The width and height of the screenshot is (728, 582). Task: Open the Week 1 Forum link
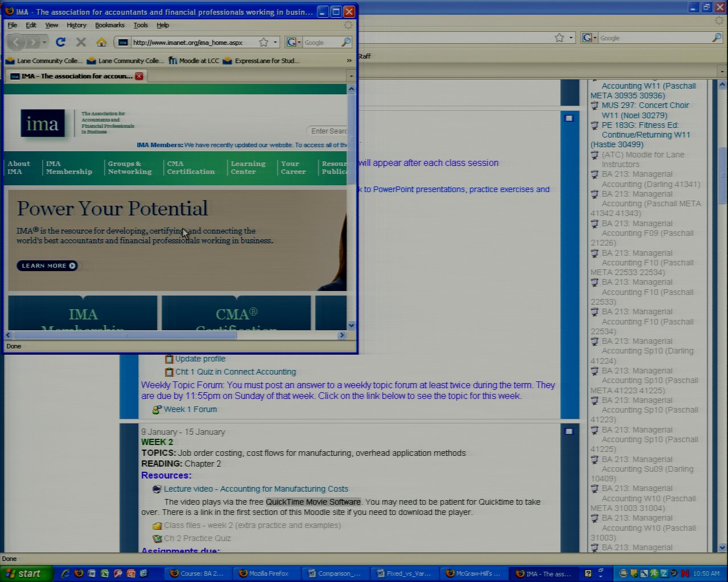[190, 409]
